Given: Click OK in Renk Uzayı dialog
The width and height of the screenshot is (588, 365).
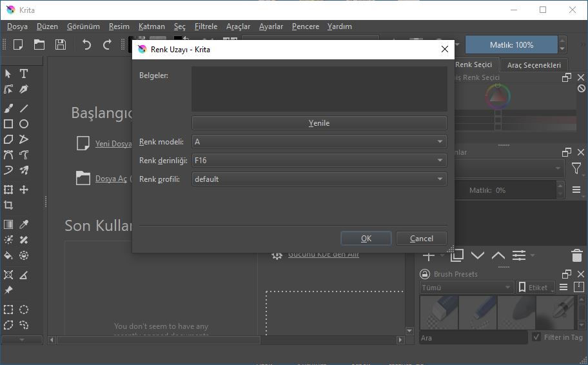Looking at the screenshot, I should tap(366, 238).
